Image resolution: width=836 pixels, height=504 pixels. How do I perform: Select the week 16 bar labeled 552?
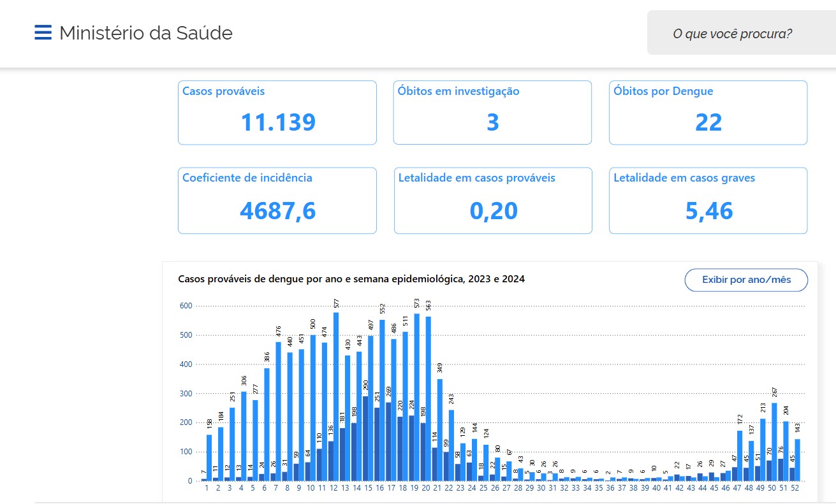click(x=382, y=401)
